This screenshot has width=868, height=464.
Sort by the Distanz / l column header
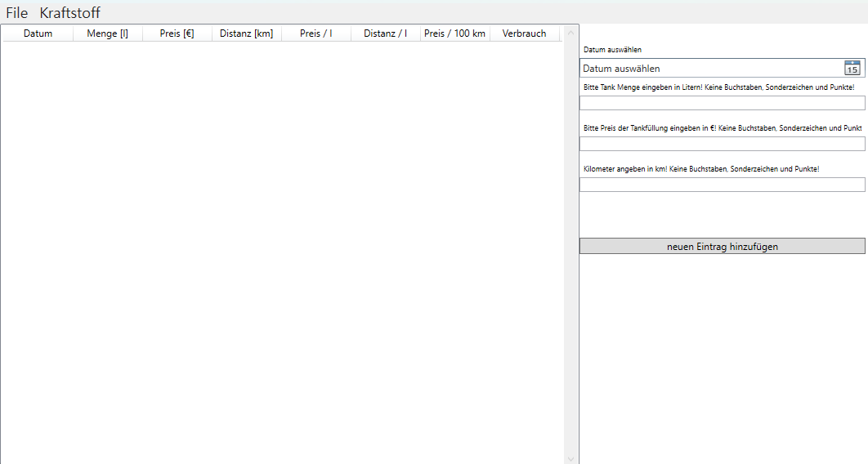385,33
